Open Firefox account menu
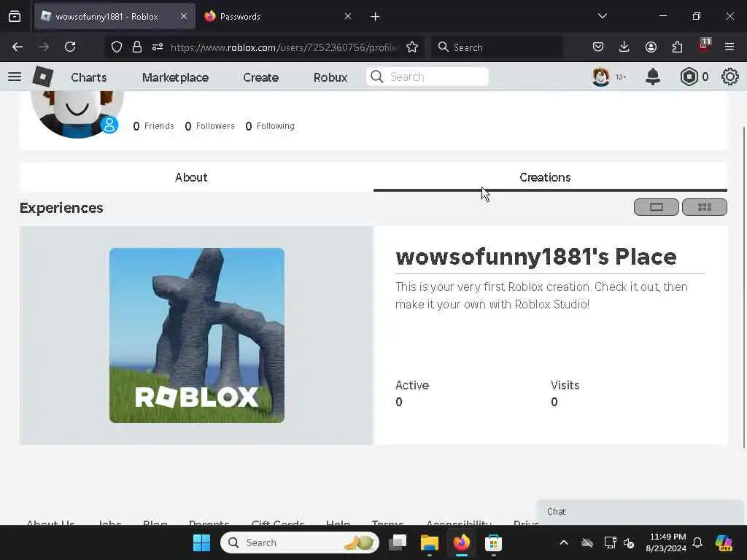 coord(651,47)
